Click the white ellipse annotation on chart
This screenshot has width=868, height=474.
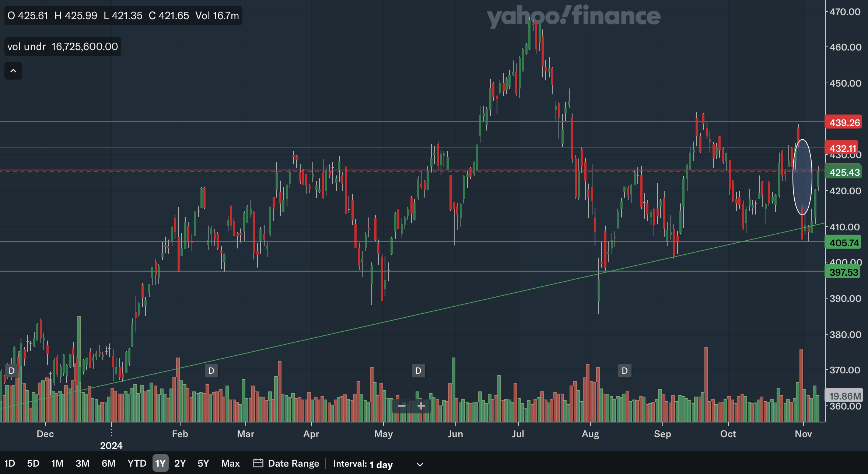pyautogui.click(x=802, y=177)
